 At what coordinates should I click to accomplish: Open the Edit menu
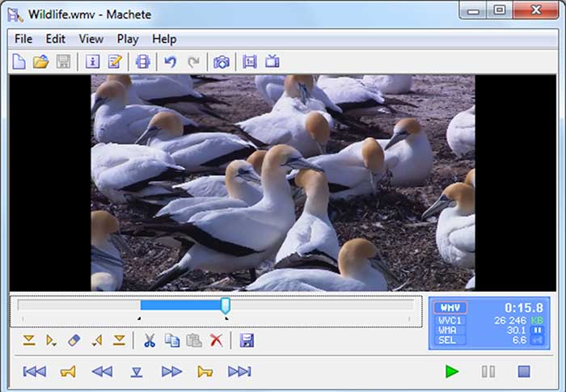click(x=55, y=39)
